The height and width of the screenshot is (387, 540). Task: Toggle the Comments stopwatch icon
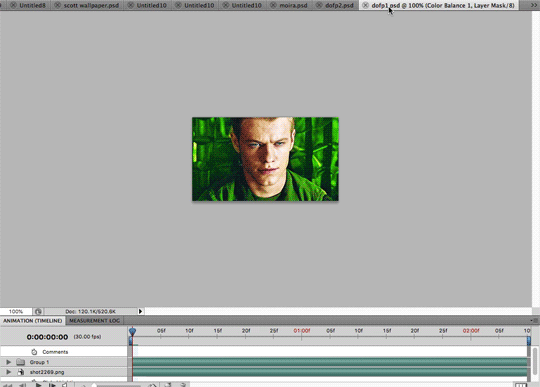(34, 352)
